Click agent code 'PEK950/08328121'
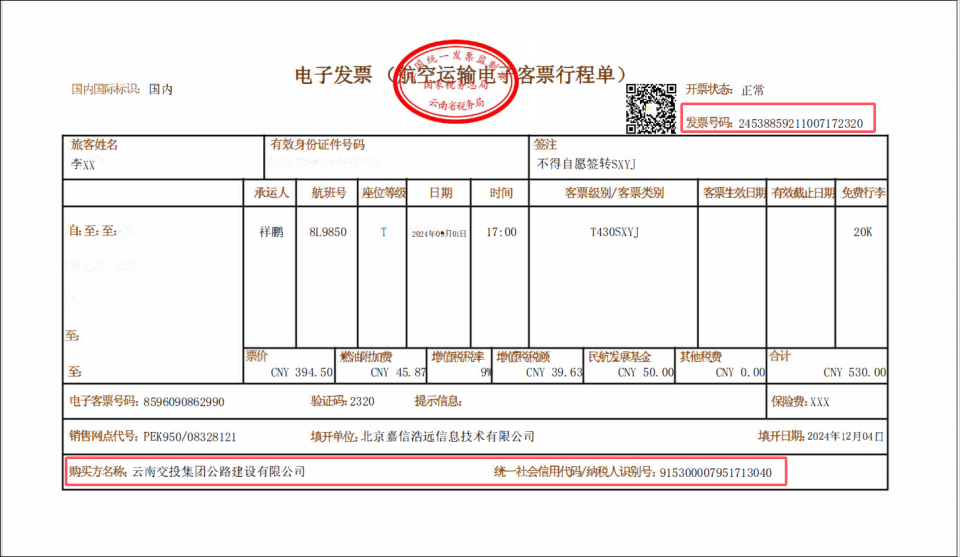 (189, 437)
